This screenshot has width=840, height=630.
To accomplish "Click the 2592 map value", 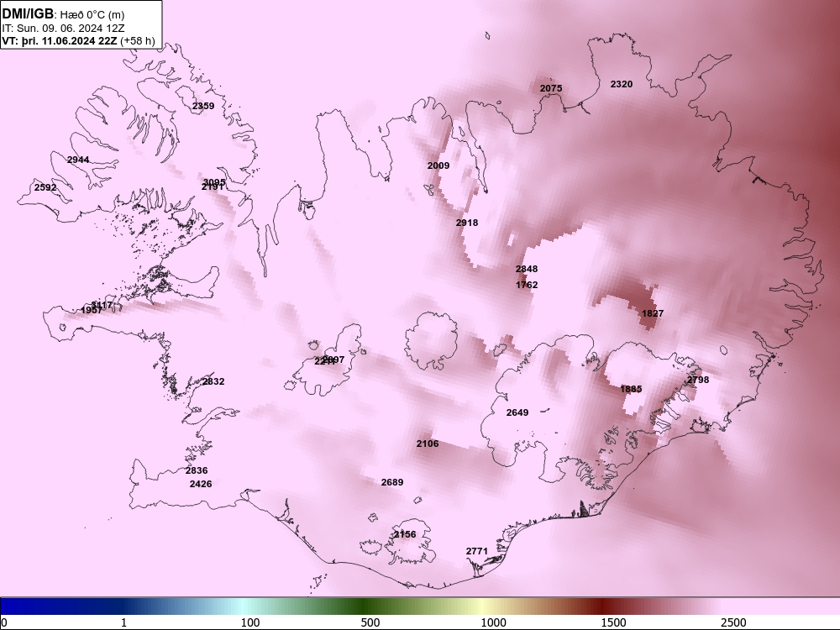I will point(45,187).
